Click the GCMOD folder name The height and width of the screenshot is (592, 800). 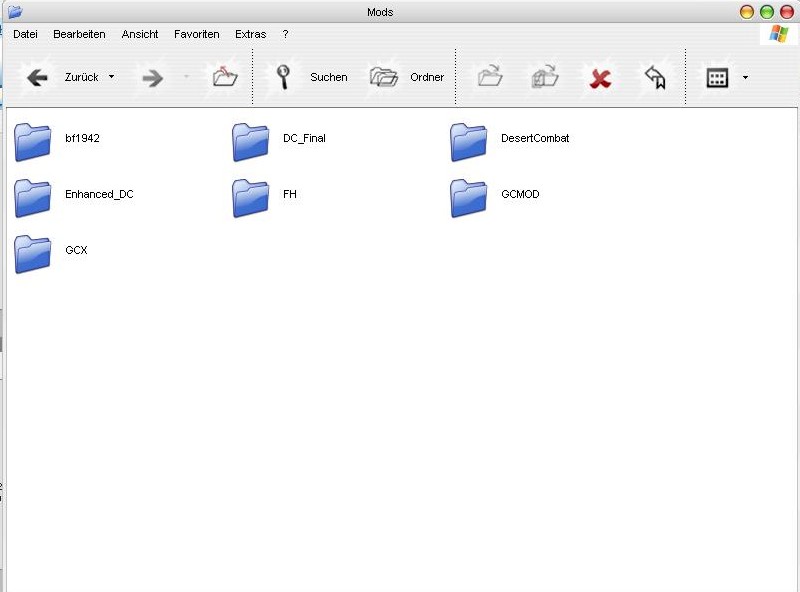point(520,194)
